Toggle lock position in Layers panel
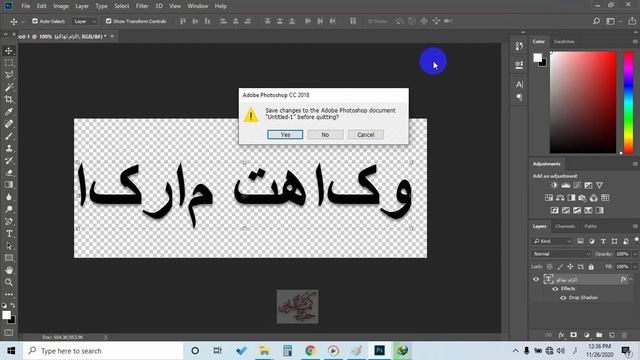The image size is (640, 360). [570, 267]
